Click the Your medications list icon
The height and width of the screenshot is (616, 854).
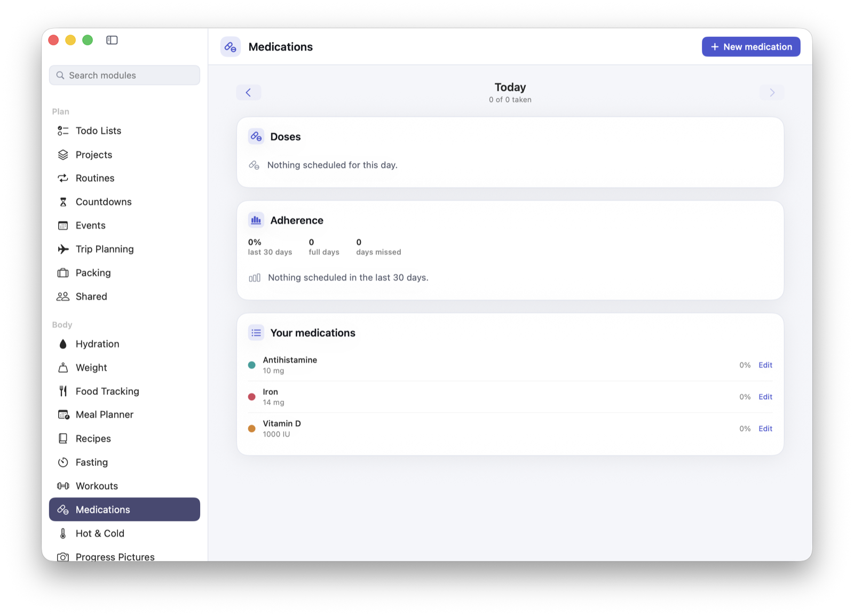tap(256, 333)
